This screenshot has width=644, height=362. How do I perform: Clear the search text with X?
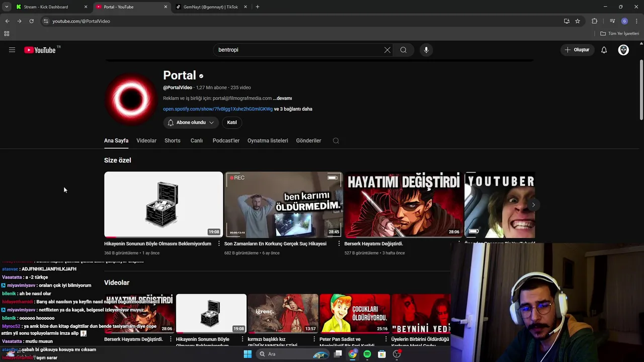(387, 50)
